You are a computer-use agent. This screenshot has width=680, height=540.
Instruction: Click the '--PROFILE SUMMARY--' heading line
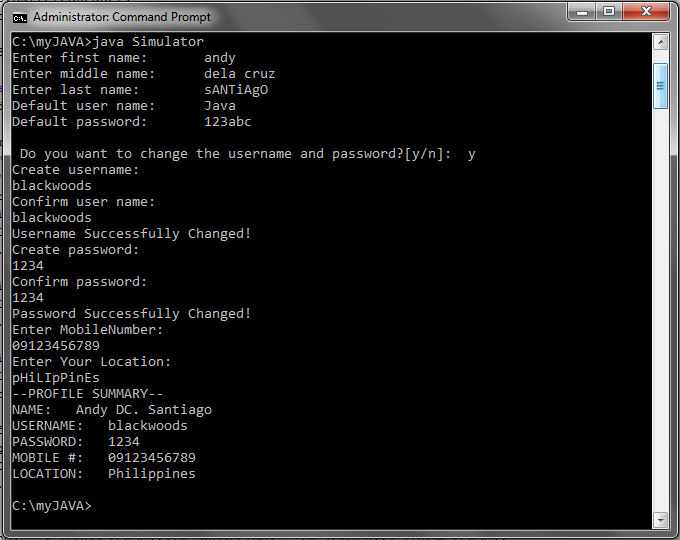88,394
